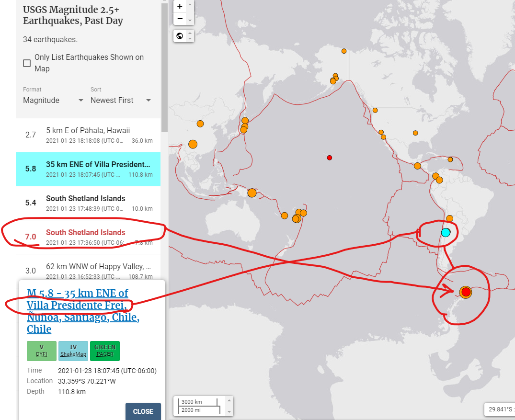Open the IV ShakeMap badge

(73, 351)
